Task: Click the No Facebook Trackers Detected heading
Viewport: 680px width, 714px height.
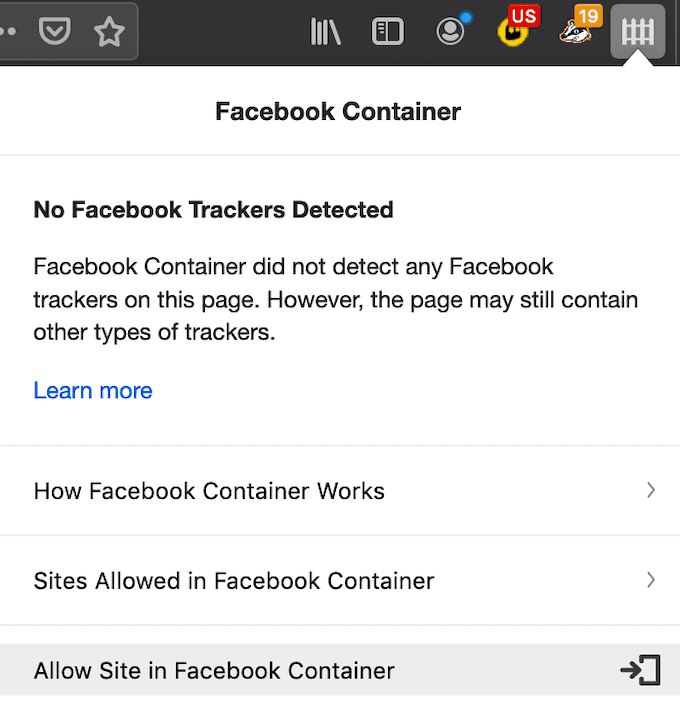Action: [213, 210]
